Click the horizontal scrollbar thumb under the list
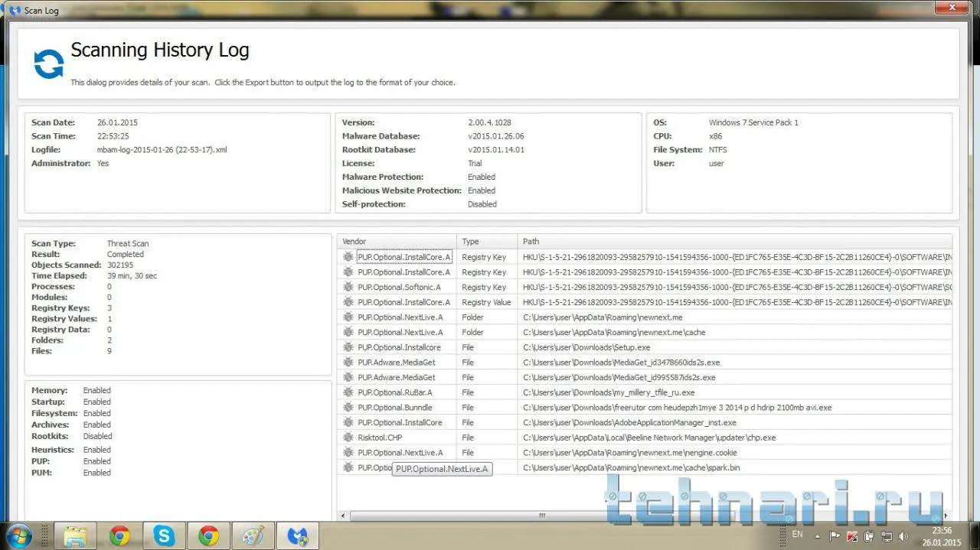This screenshot has height=550, width=980. 542,516
